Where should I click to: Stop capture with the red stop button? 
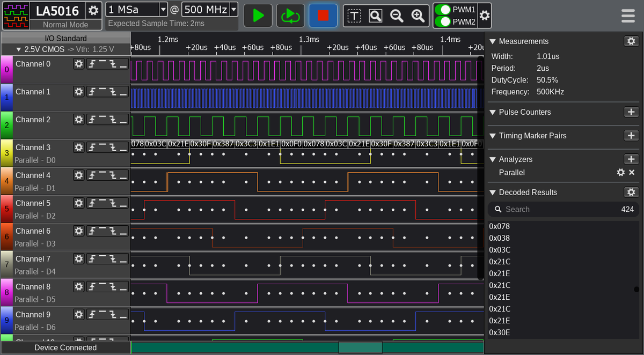point(323,16)
